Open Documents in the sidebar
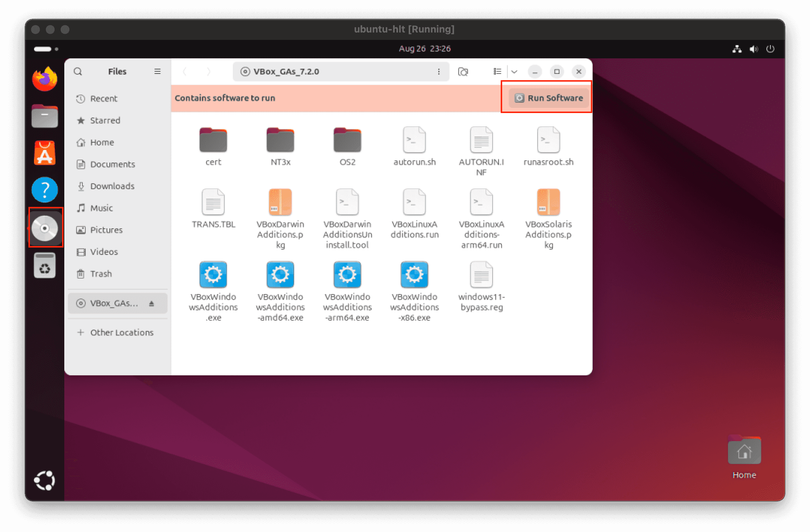 118,164
